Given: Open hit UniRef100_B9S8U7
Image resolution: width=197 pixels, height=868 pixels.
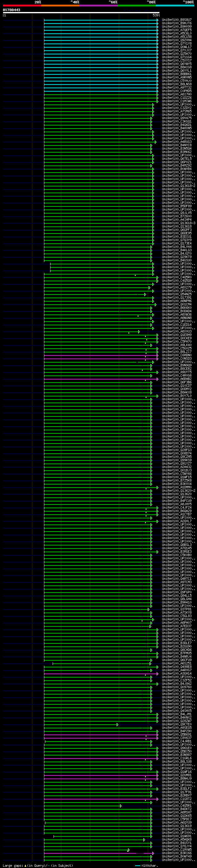Looking at the screenshot, I should (177, 20).
